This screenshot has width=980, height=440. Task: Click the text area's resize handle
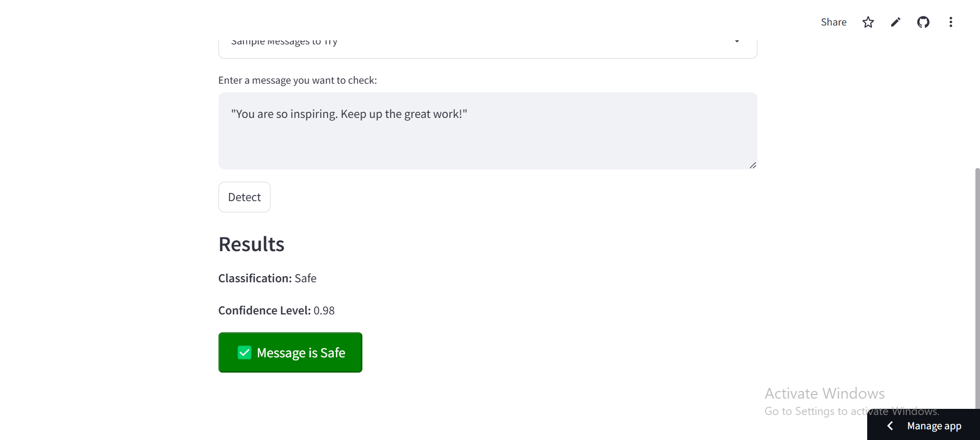point(752,165)
